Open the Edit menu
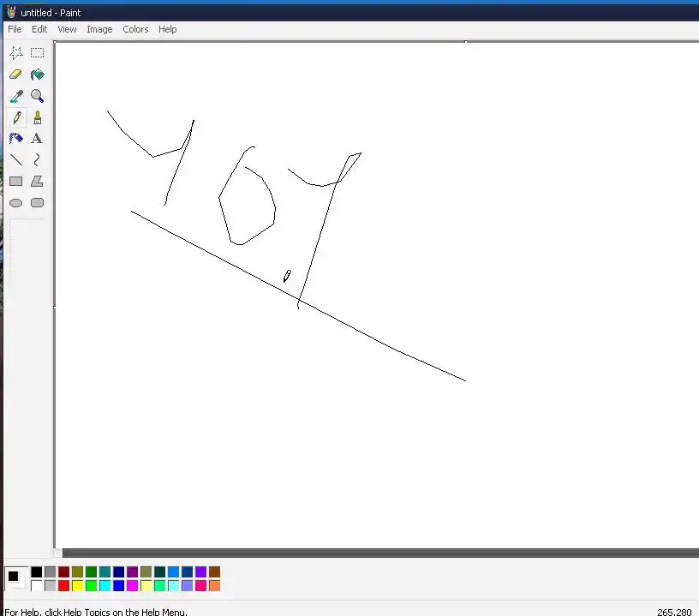The width and height of the screenshot is (699, 616). pyautogui.click(x=39, y=29)
